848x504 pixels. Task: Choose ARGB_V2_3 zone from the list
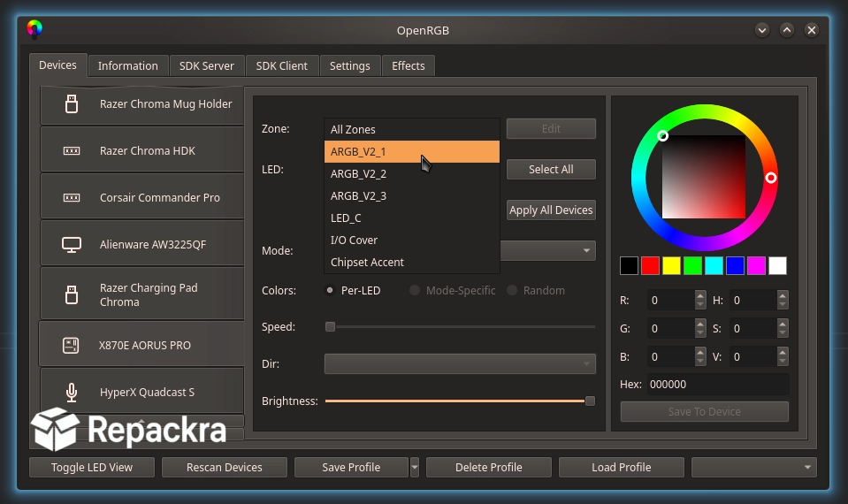click(411, 195)
